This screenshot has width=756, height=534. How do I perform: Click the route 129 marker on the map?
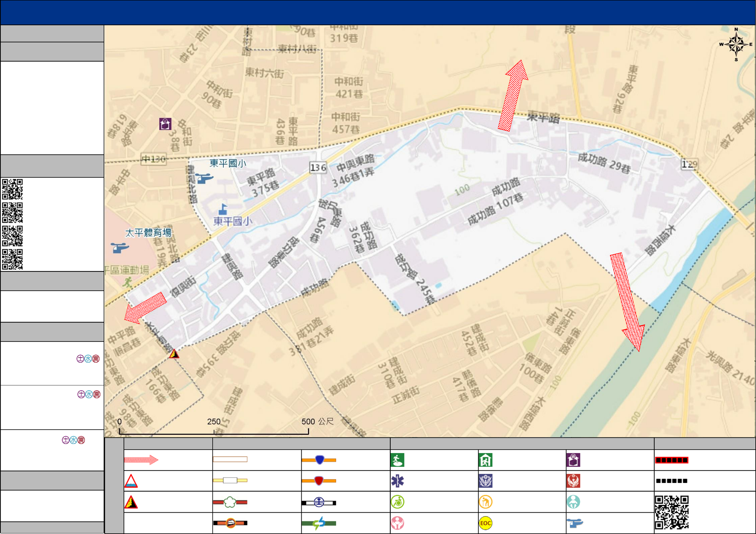[689, 164]
